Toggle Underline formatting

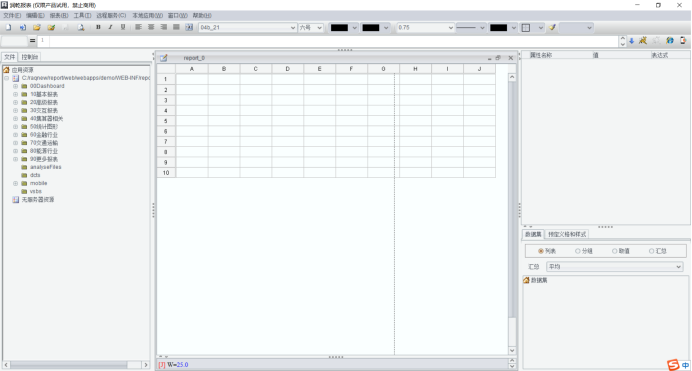click(123, 27)
